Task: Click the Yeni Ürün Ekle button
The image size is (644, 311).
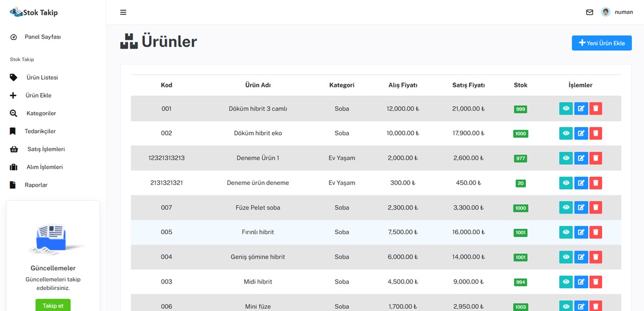Action: [601, 43]
